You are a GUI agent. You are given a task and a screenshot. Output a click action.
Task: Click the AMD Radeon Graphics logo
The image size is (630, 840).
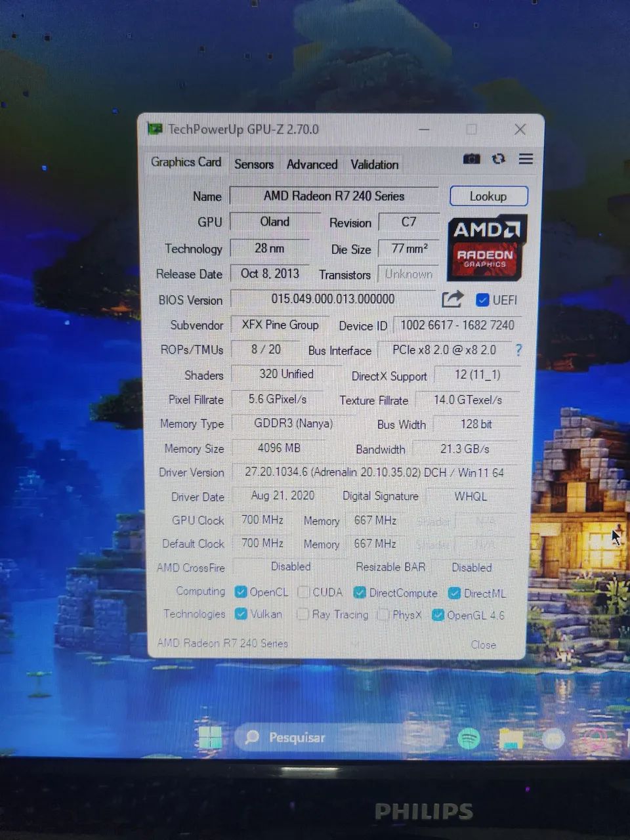[x=487, y=248]
